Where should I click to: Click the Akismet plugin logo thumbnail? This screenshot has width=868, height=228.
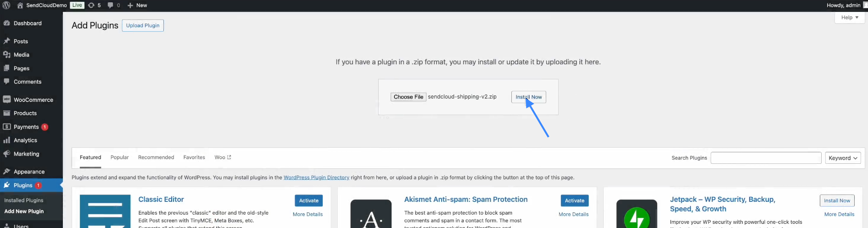pyautogui.click(x=371, y=213)
